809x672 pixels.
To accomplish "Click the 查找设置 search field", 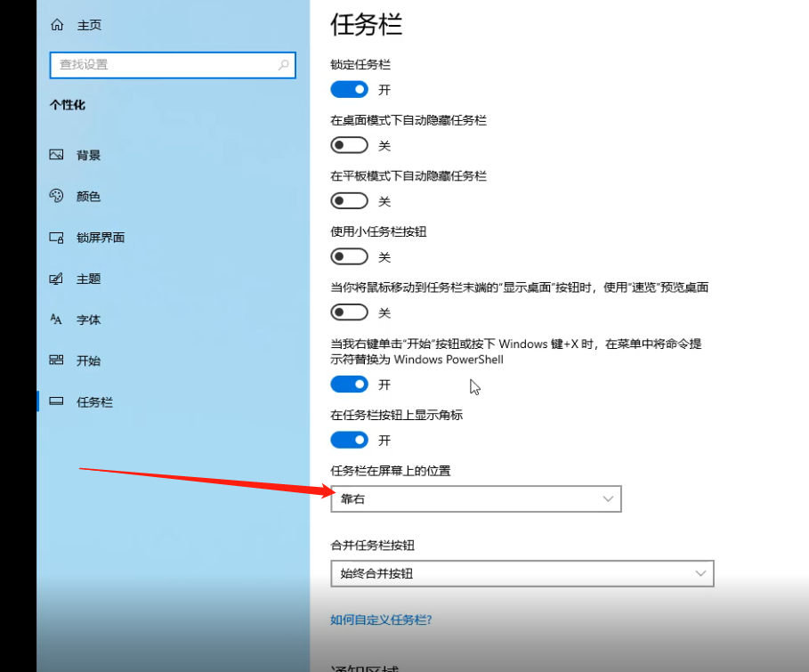I will point(172,65).
